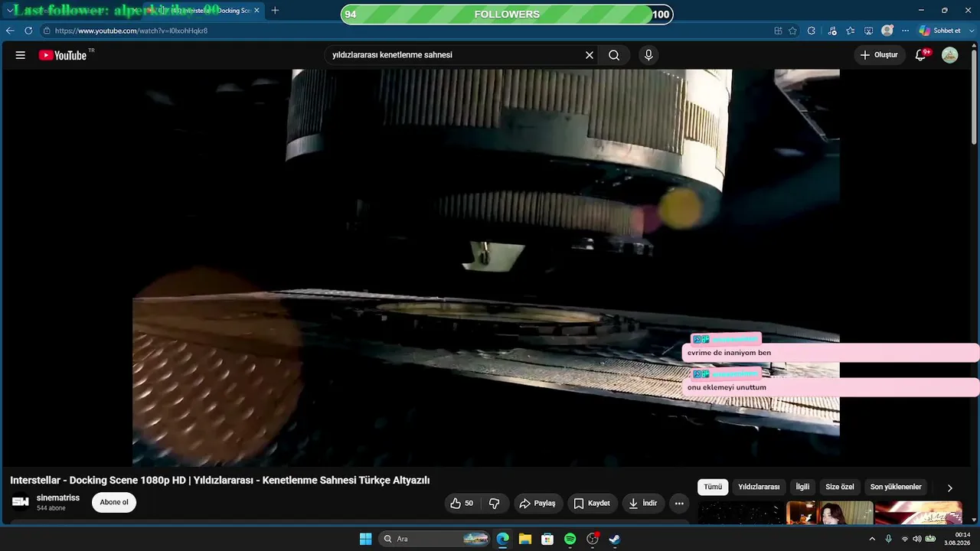The height and width of the screenshot is (551, 980).
Task: Expand the chevron next to Sohbet et
Action: click(x=970, y=31)
